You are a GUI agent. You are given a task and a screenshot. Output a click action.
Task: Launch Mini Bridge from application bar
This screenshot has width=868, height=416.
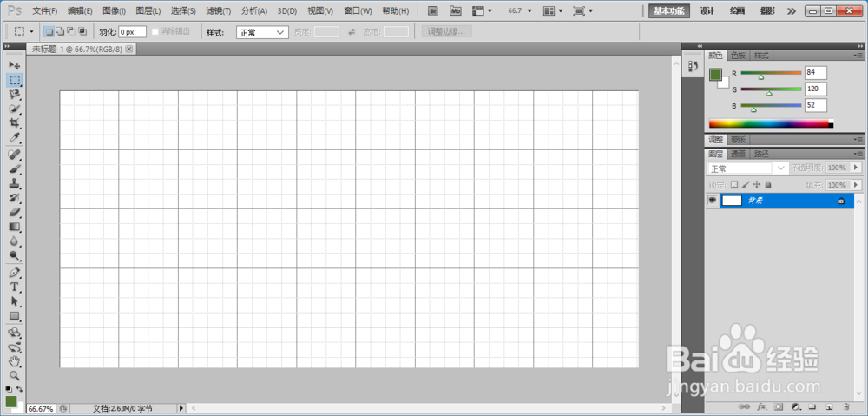click(x=455, y=10)
